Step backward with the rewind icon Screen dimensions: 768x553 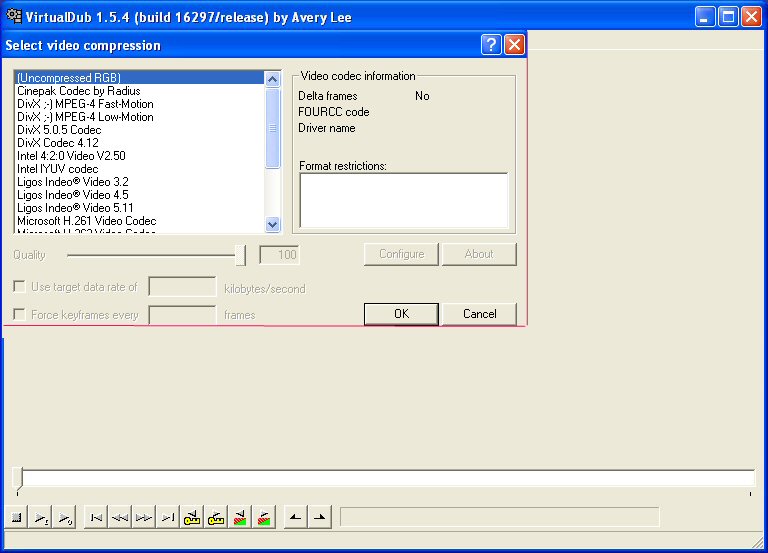[120, 517]
